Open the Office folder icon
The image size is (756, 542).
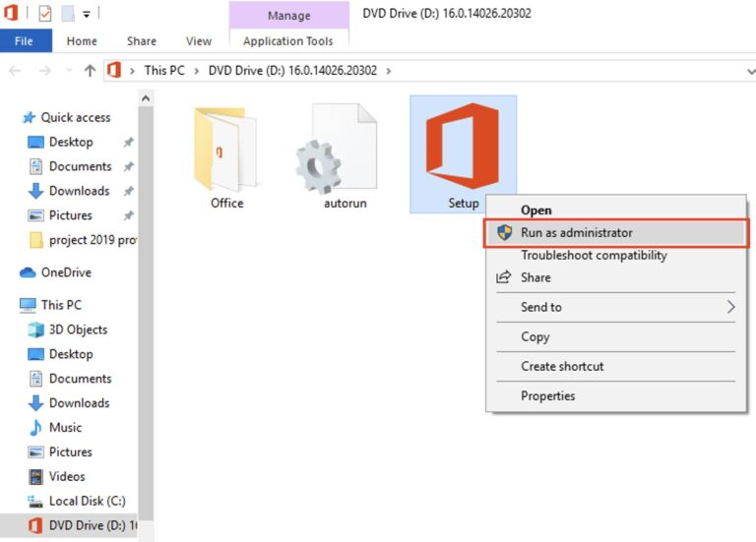225,149
